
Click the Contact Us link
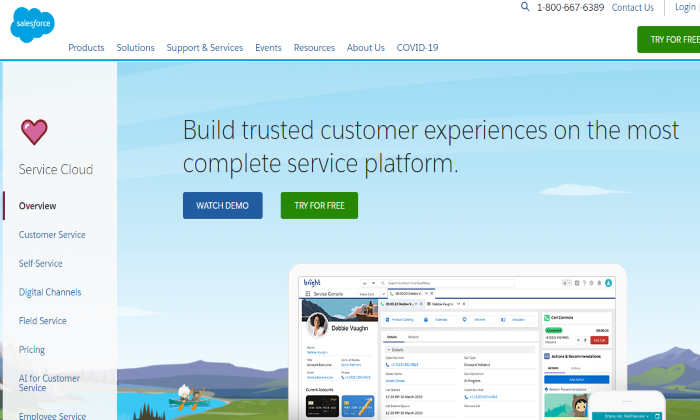tap(632, 8)
